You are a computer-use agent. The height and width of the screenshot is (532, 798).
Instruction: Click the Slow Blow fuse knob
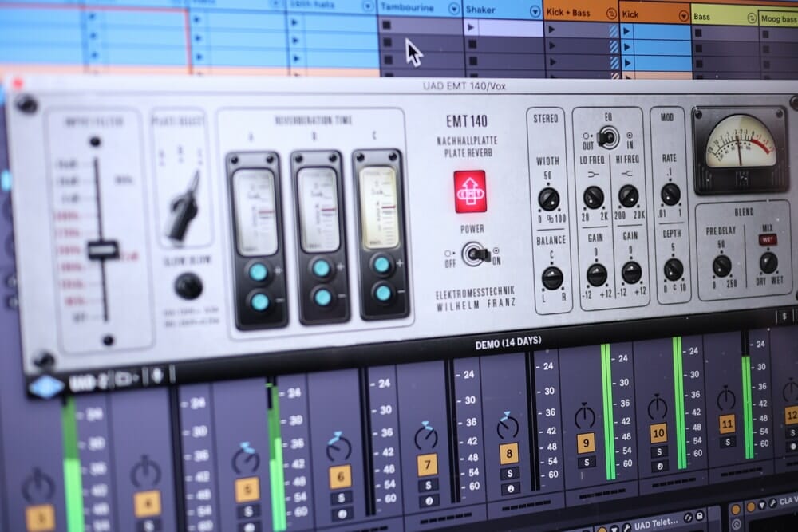[188, 286]
